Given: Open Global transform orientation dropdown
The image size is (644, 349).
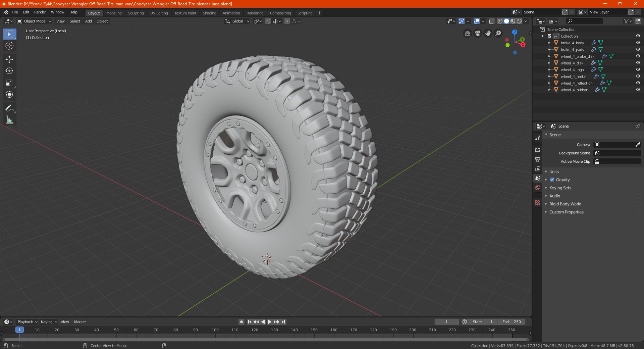Looking at the screenshot, I should point(237,21).
